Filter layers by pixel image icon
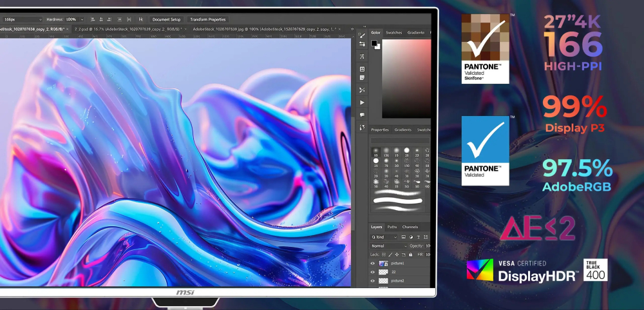644x310 pixels. coord(404,237)
